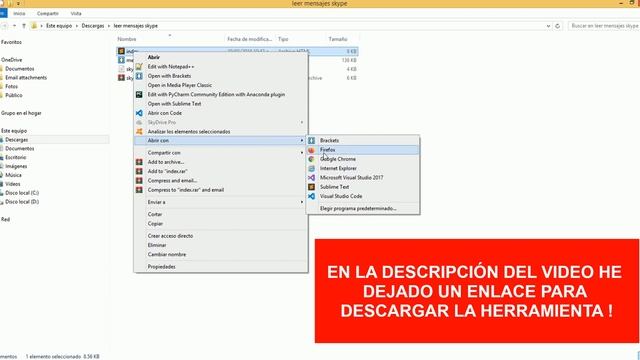This screenshot has width=640, height=360.
Task: Open the Inicio ribbon tab
Action: [19, 13]
